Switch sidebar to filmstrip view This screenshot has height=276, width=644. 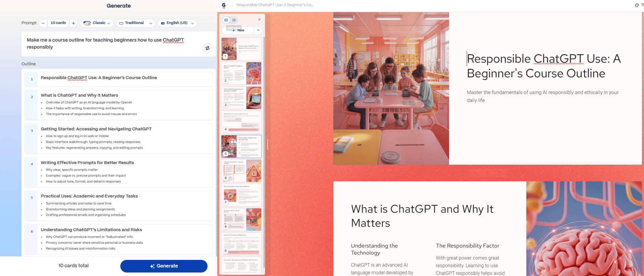226,20
